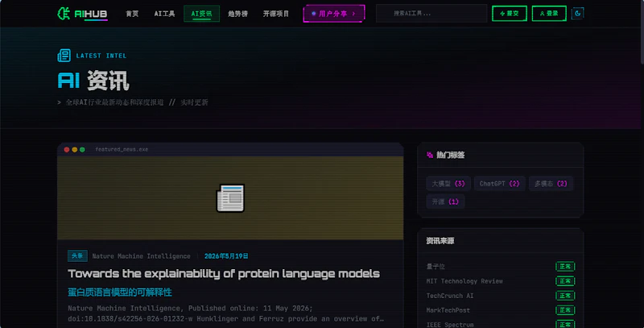Click the page vertical scrollbar
Screen dimensions: 644x328
(x=642, y=32)
